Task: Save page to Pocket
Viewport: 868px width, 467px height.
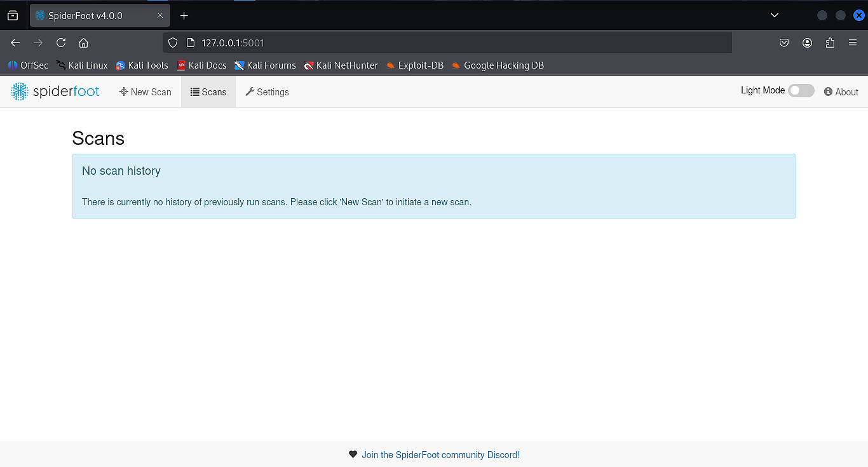Action: coord(784,43)
